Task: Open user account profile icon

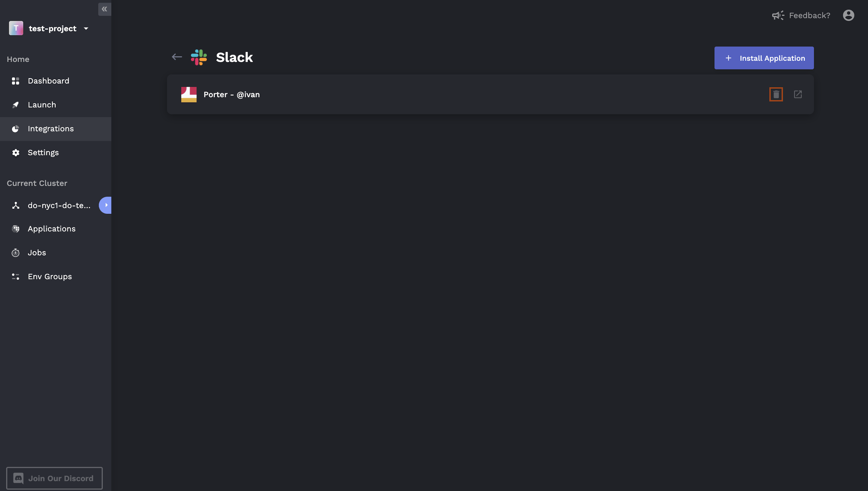Action: pos(849,15)
